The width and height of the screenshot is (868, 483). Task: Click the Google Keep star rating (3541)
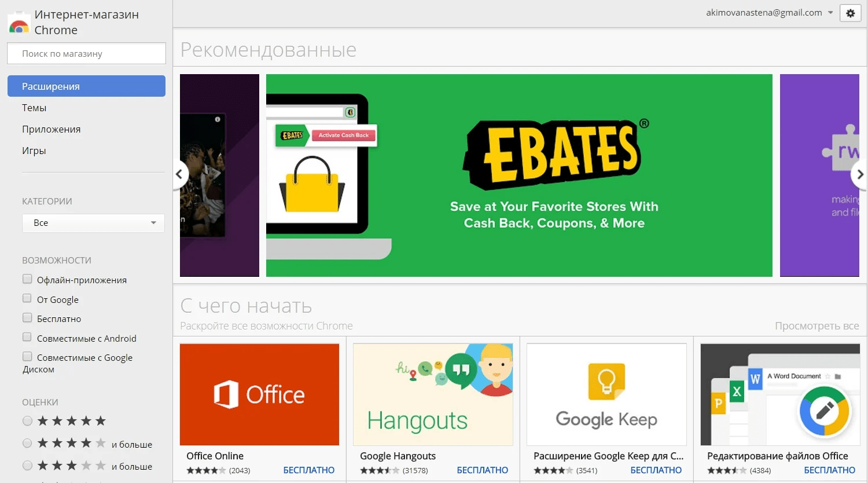(553, 470)
